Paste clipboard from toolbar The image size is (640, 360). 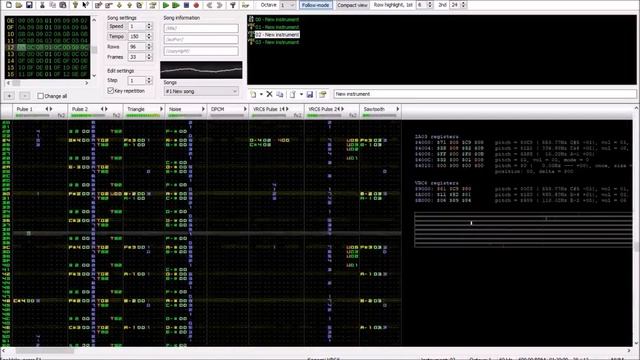(x=63, y=5)
